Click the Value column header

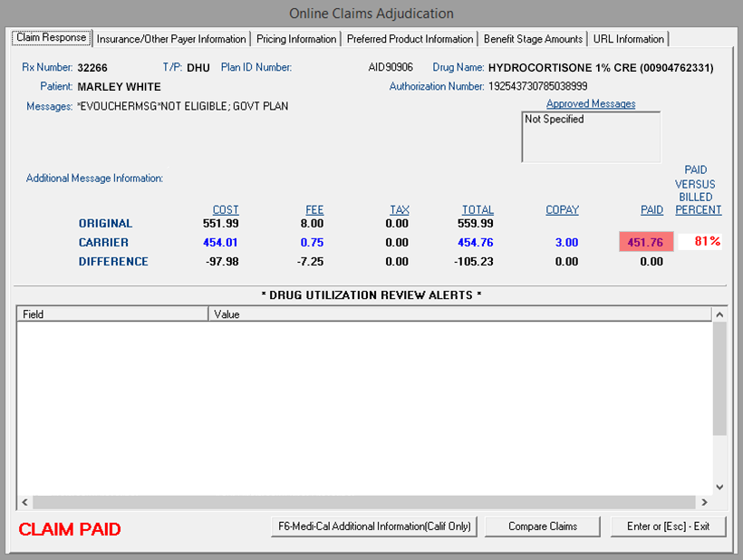point(460,314)
